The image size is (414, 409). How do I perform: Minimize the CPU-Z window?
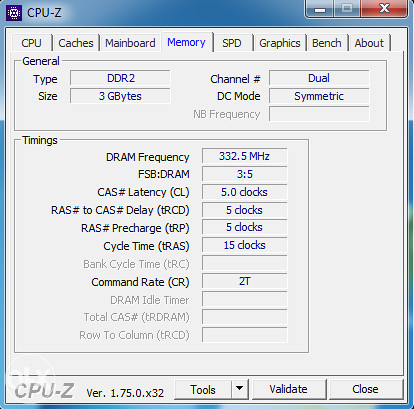(319, 9)
